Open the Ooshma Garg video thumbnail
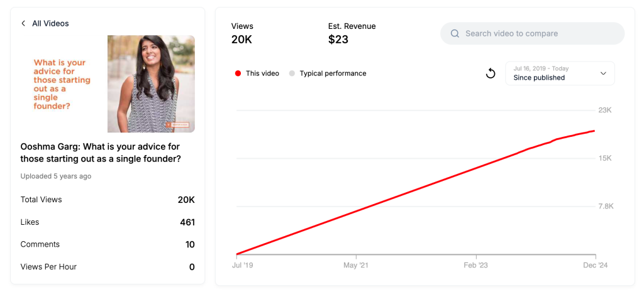This screenshot has width=644, height=292. coord(108,84)
